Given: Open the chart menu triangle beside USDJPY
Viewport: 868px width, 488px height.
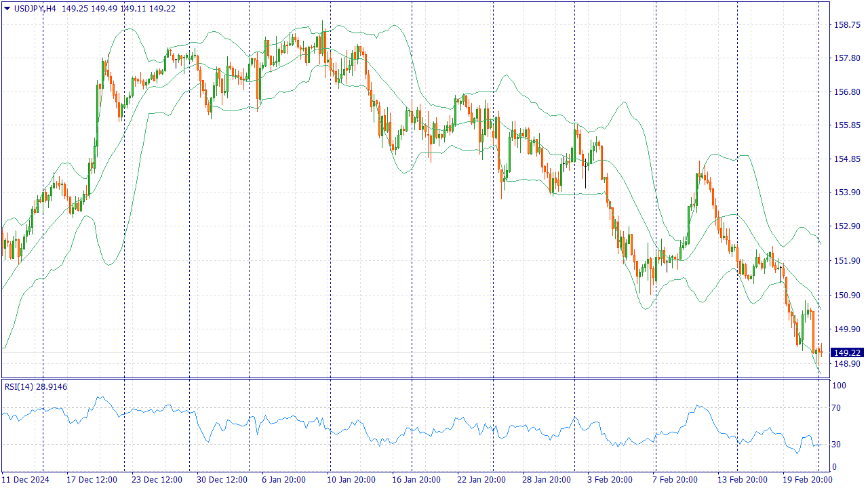Looking at the screenshot, I should [7, 8].
